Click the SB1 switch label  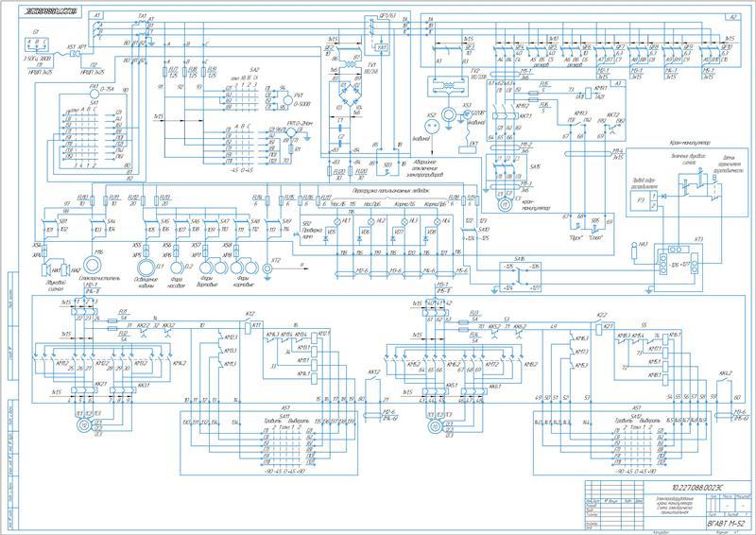point(63,220)
